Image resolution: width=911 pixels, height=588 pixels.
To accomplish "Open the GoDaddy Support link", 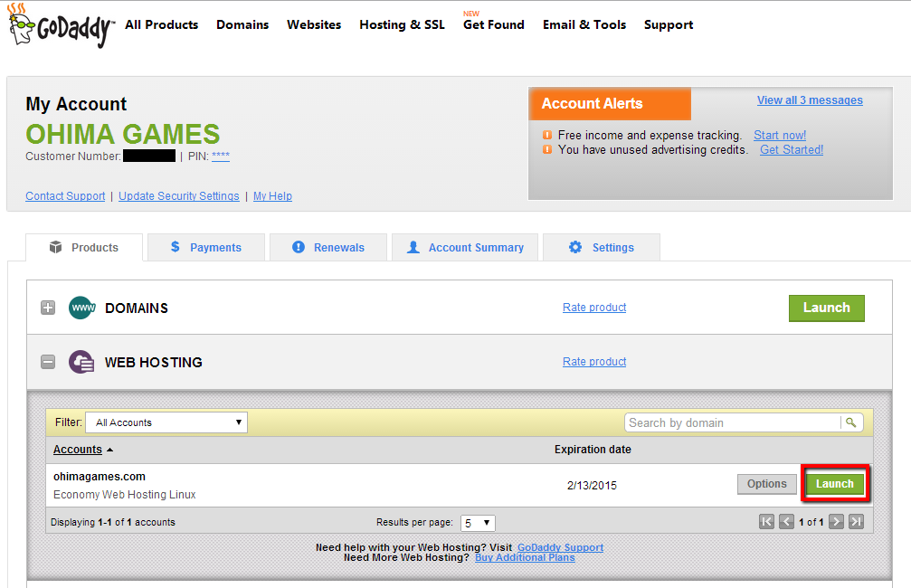I will tap(560, 547).
